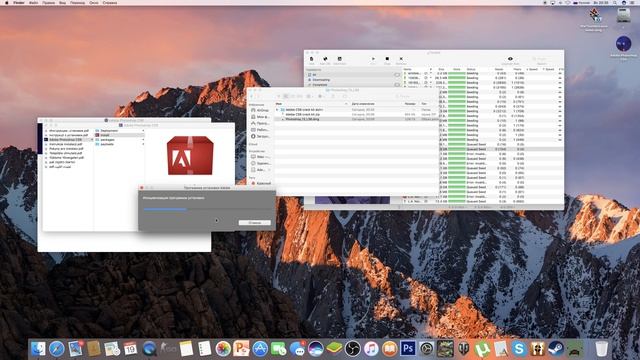Click the installer initialization progress bar
This screenshot has height=360, width=640.
[x=207, y=209]
